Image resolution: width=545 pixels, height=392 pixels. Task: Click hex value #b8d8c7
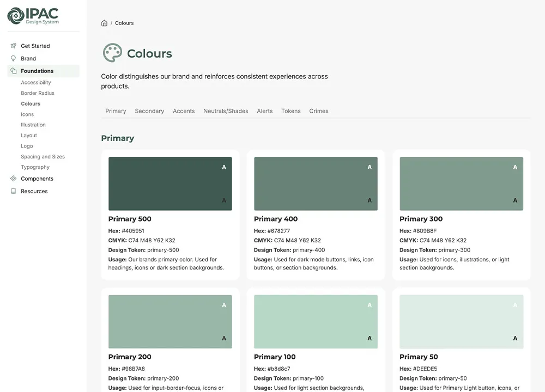[x=278, y=369]
